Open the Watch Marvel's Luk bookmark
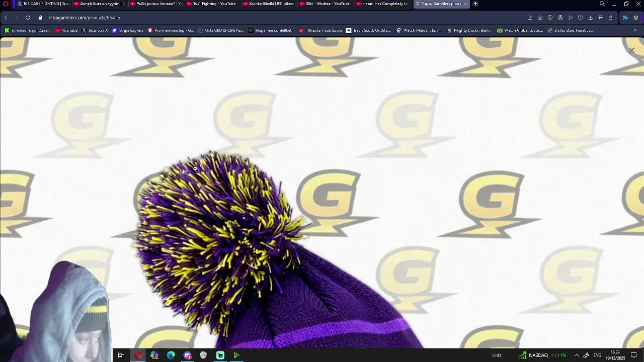 tap(419, 30)
